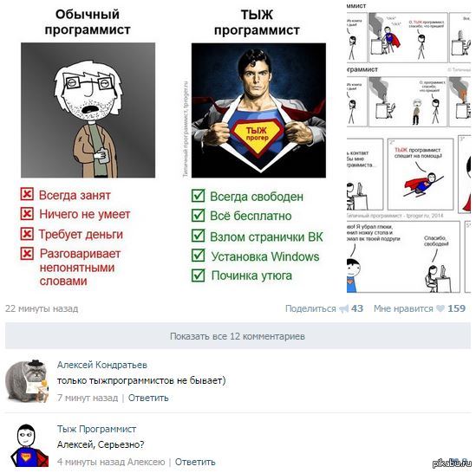Click red X beside Разговаривает непонятными словами
The width and height of the screenshot is (476, 473).
point(27,254)
